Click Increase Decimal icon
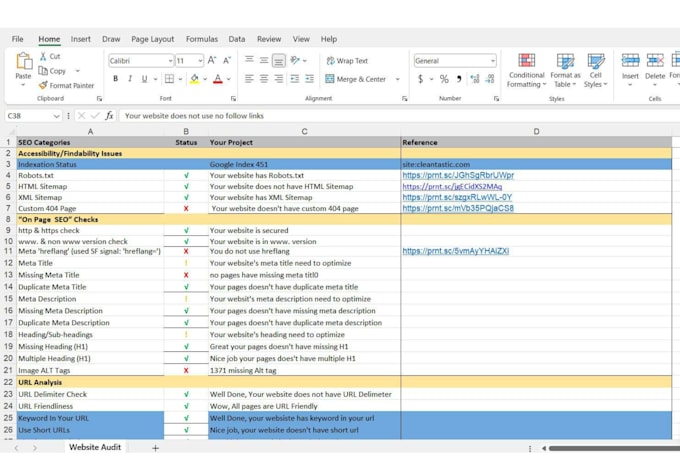This screenshot has height=459, width=680. [475, 79]
